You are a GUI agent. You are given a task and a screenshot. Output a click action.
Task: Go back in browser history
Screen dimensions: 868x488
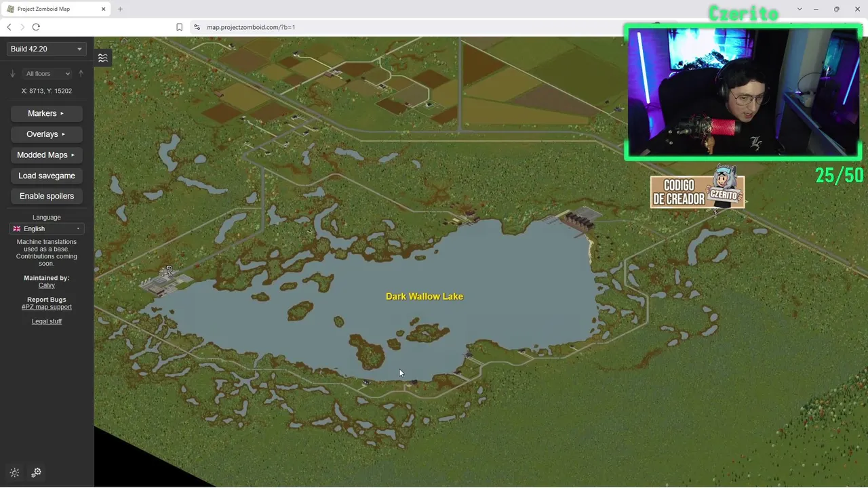9,27
